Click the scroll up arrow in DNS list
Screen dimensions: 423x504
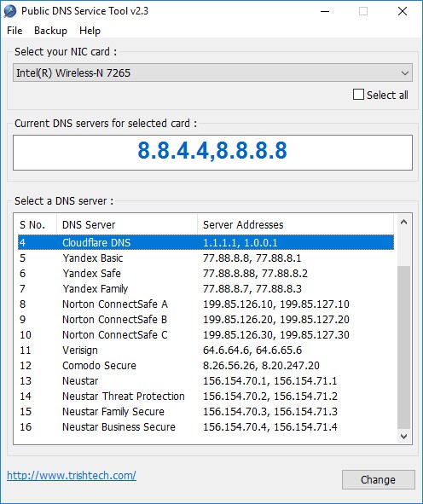(x=403, y=222)
